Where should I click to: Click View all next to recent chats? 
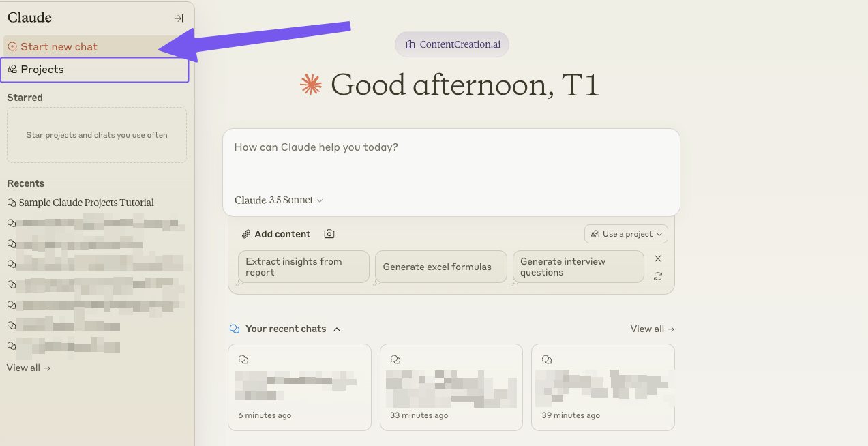point(652,329)
